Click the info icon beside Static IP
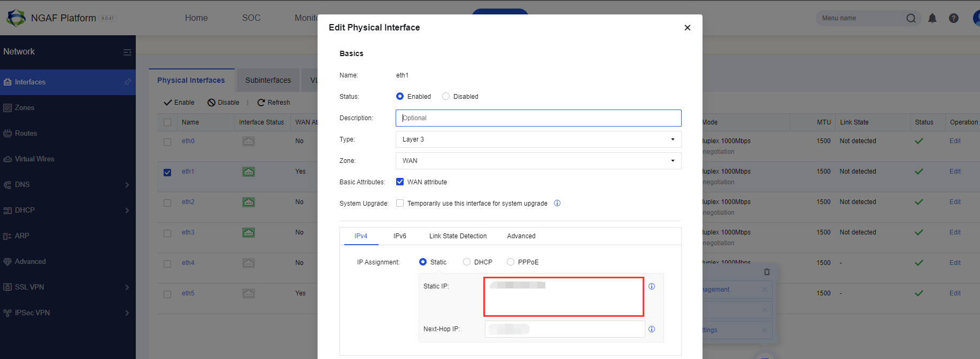This screenshot has height=359, width=980. [651, 286]
